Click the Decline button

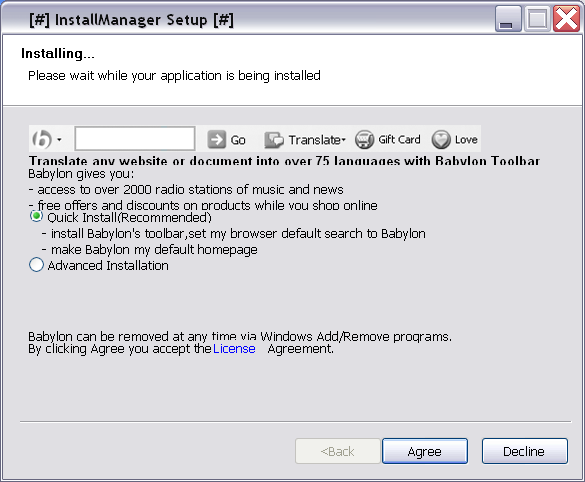click(x=525, y=451)
